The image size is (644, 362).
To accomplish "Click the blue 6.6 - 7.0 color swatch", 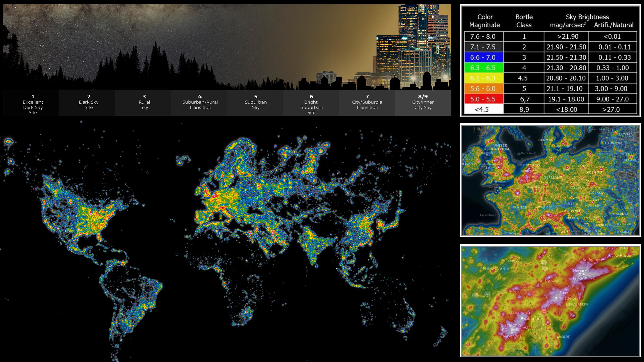I will click(484, 57).
